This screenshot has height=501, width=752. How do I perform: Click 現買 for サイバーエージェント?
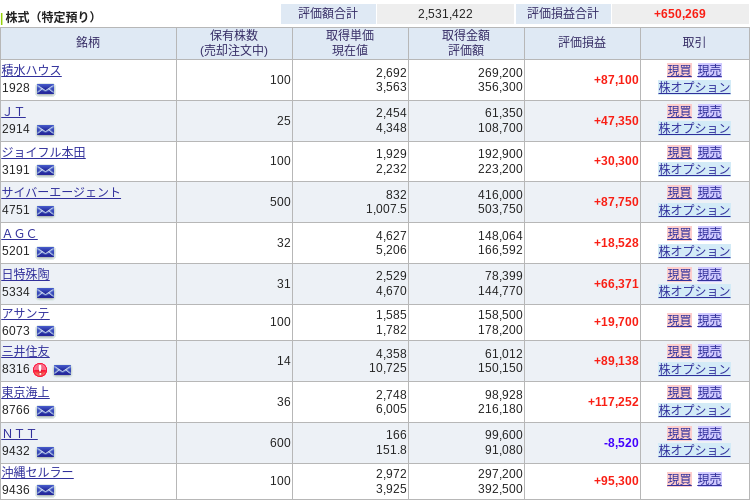point(680,193)
